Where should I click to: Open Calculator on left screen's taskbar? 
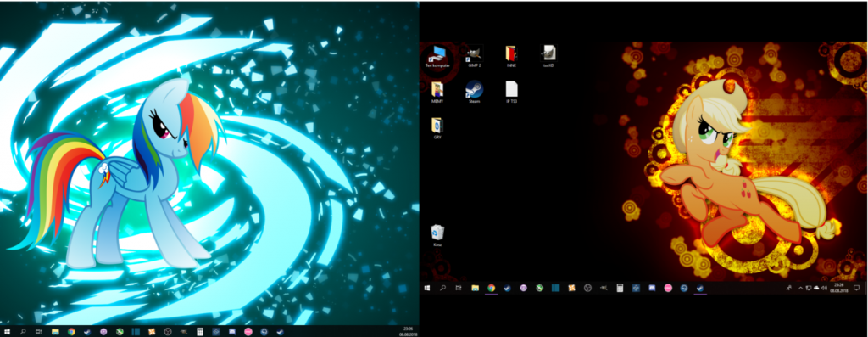point(200,331)
